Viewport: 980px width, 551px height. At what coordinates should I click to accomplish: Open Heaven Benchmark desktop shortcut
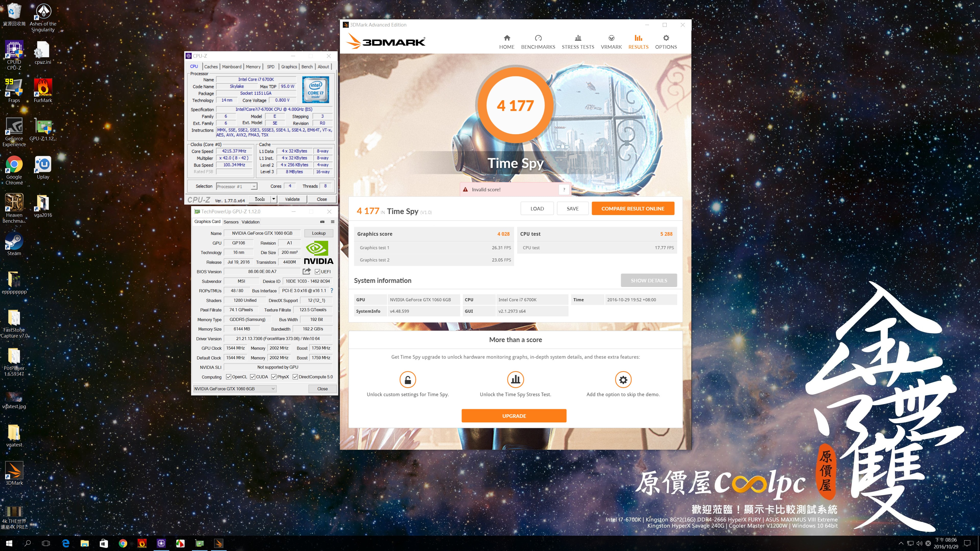coord(14,208)
